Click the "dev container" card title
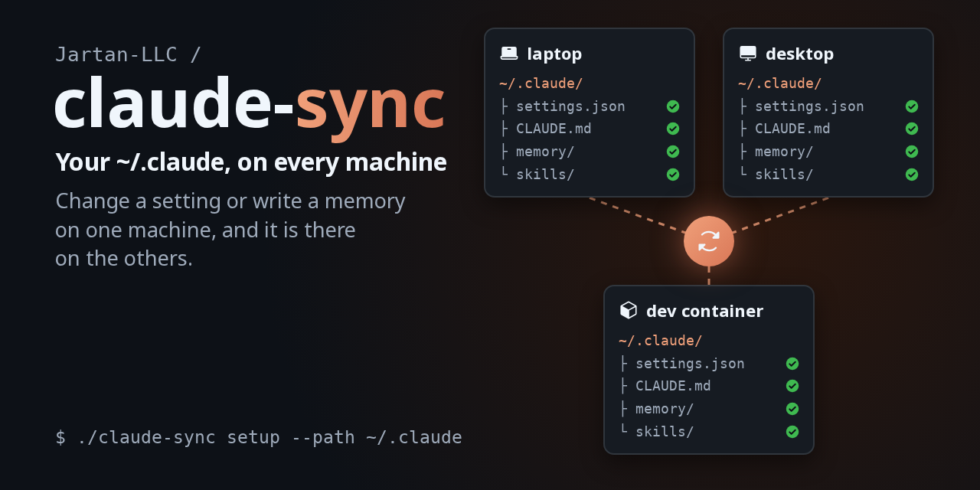Screen dimensions: 980x490 point(704,311)
